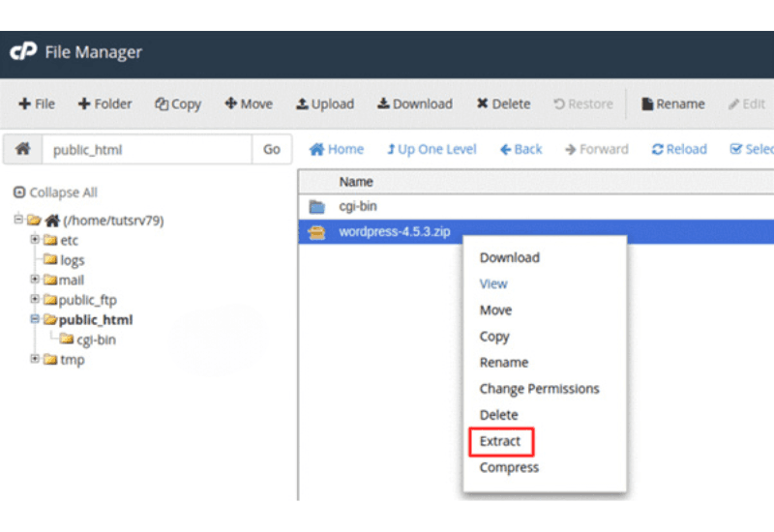Choose Extract from the context menu

tap(500, 441)
